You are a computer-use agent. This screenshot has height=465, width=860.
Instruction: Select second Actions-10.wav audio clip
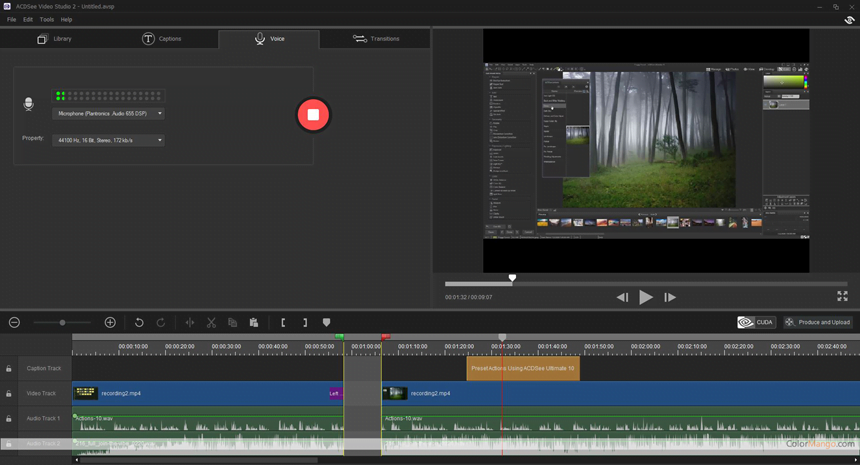point(621,419)
